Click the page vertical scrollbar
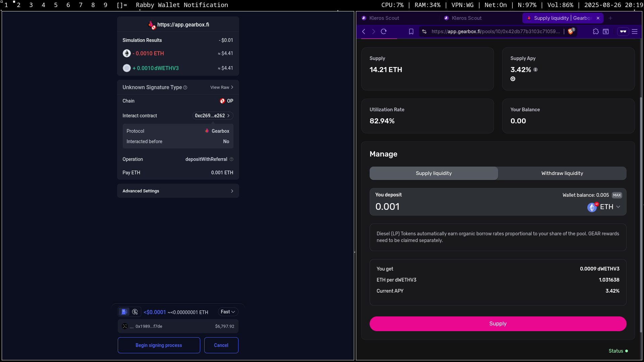 click(641, 215)
